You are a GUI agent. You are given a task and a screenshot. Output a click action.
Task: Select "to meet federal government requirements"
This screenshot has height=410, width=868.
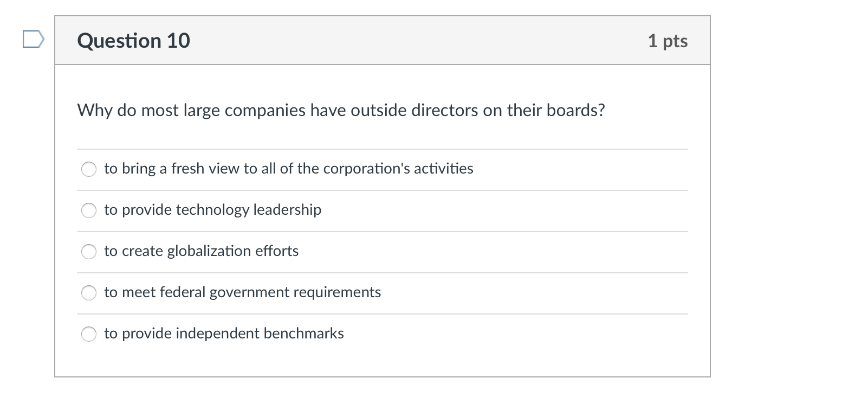[x=89, y=292]
